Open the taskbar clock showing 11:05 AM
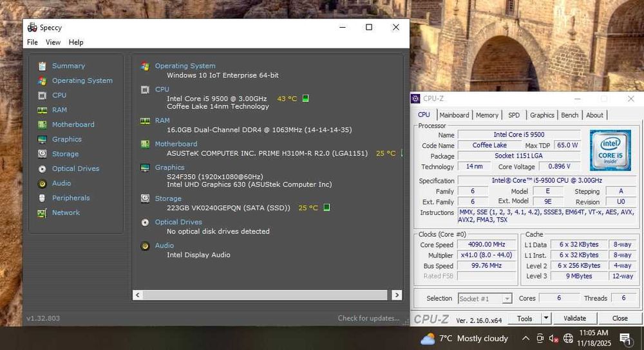This screenshot has width=644, height=350. [x=594, y=338]
